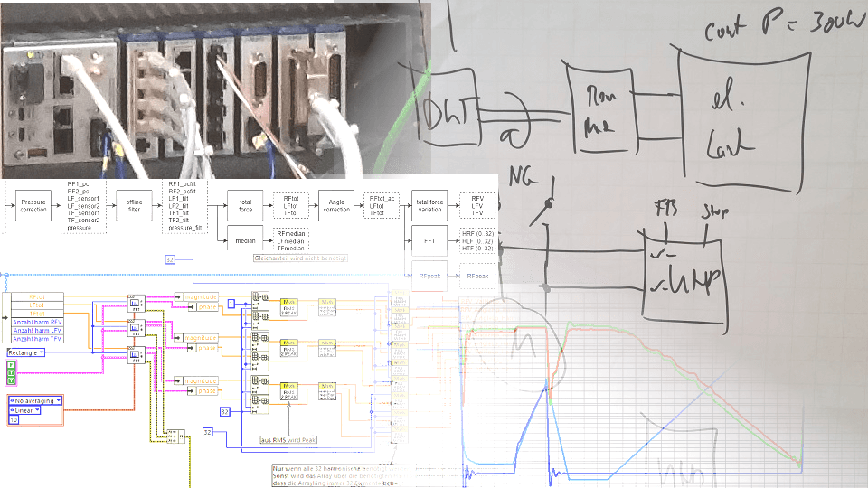
Task: Select the RFmedian output label
Action: [290, 234]
